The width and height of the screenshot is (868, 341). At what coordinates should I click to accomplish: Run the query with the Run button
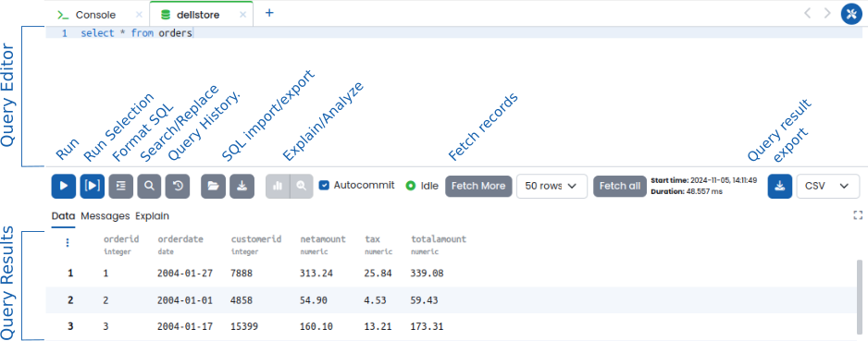(x=63, y=187)
